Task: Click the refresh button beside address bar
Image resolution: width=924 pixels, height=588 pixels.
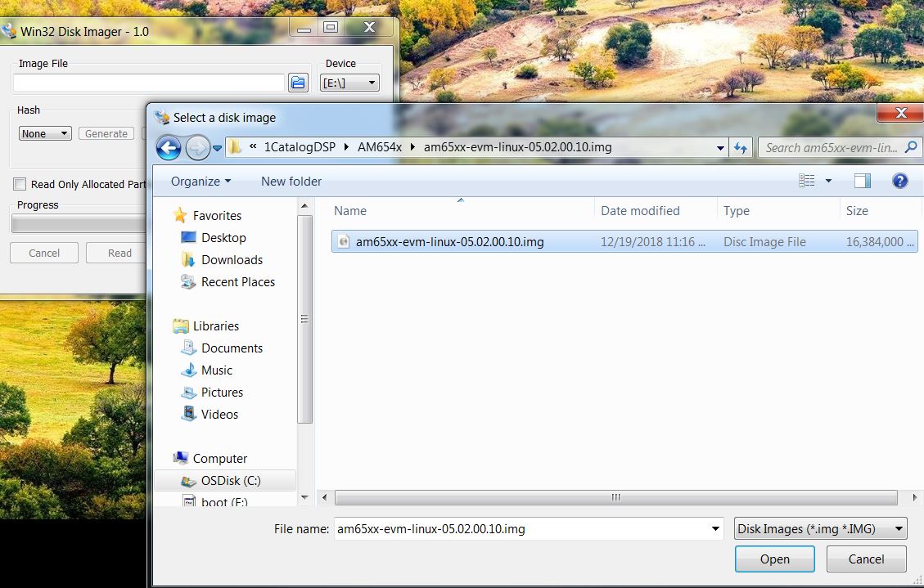Action: (x=741, y=148)
